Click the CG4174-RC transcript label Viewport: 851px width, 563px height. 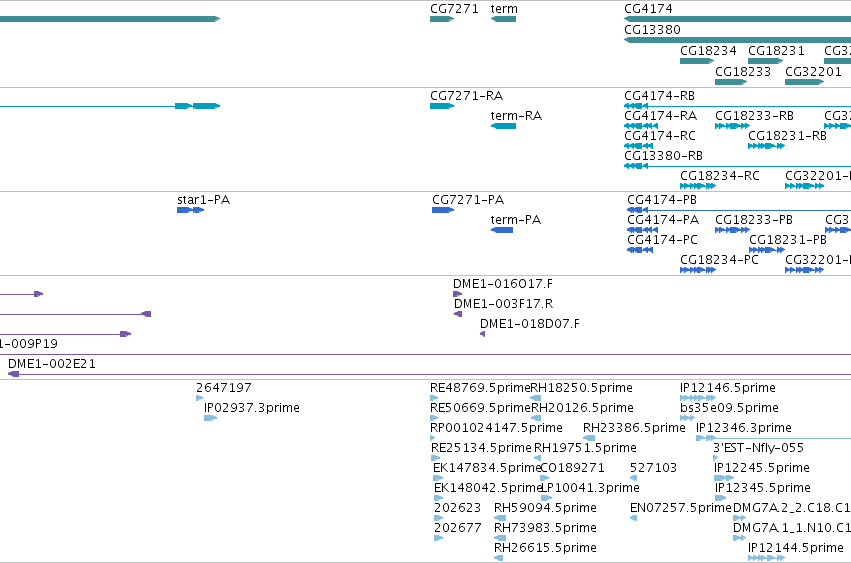pos(659,136)
